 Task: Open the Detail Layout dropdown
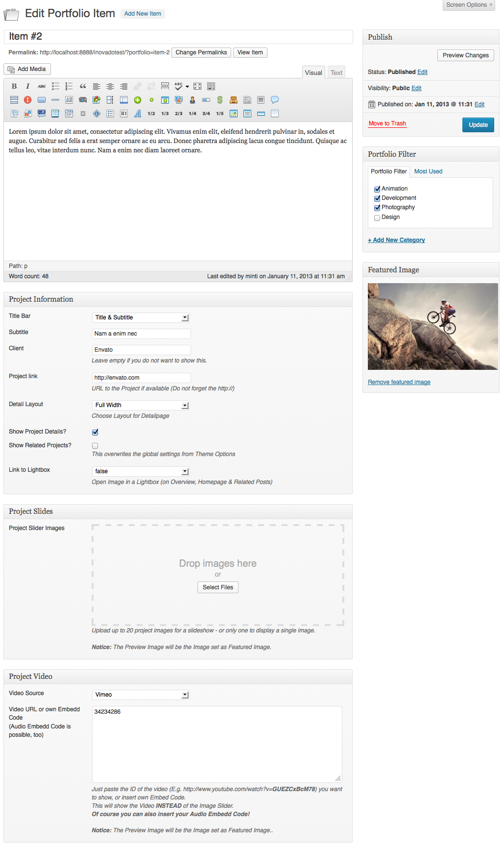point(141,405)
